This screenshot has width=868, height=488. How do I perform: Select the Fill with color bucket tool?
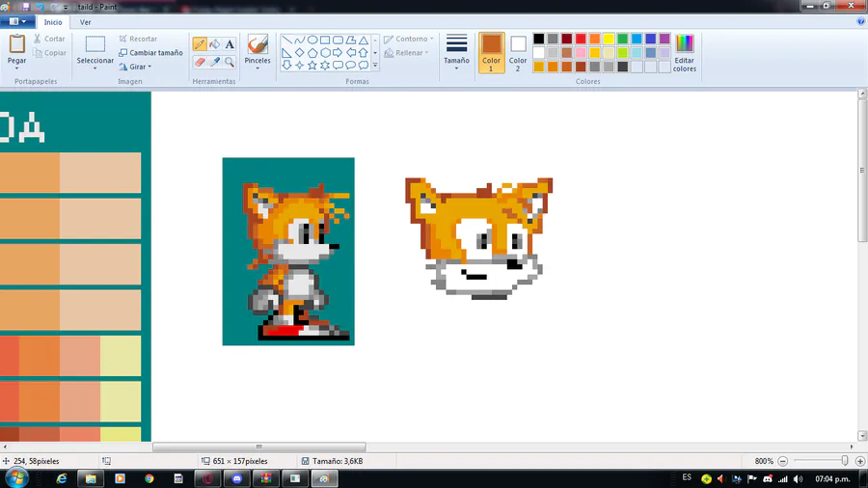(x=215, y=44)
